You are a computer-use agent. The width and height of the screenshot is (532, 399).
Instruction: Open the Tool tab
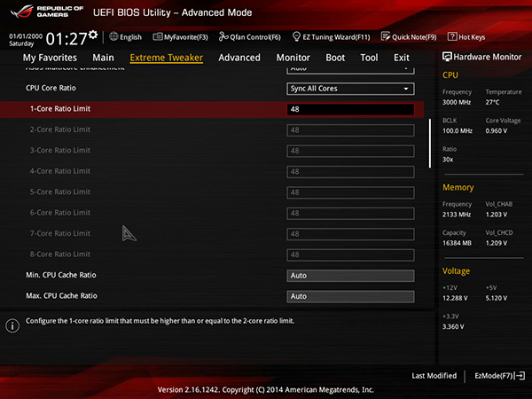pos(369,58)
